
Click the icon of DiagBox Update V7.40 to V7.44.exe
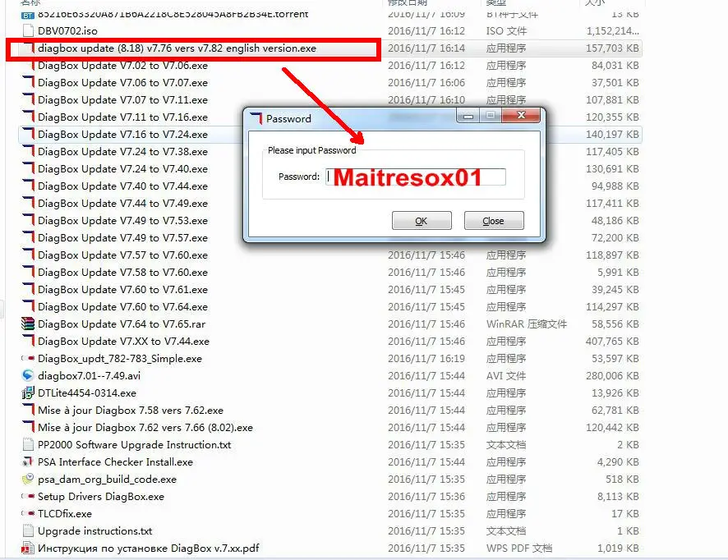28,186
